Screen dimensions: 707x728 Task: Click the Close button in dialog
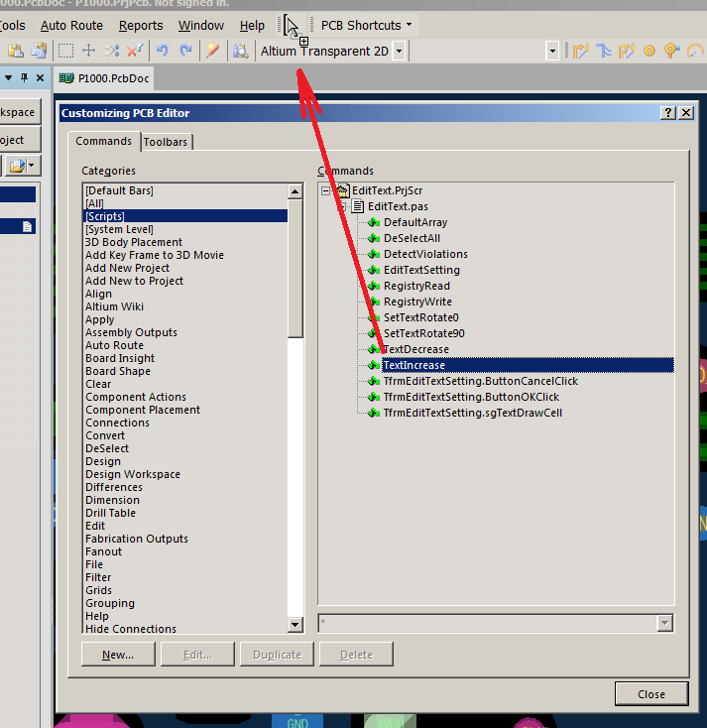pyautogui.click(x=651, y=694)
